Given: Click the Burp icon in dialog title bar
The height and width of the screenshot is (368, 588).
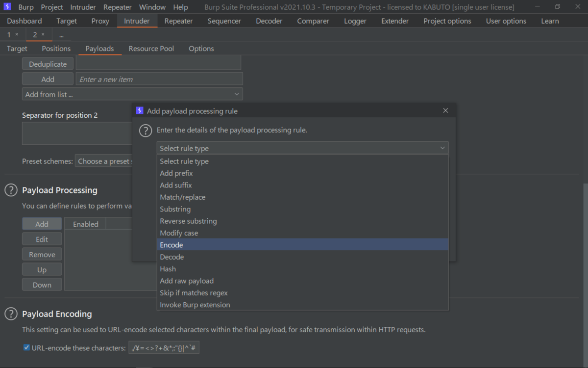Looking at the screenshot, I should click(140, 111).
